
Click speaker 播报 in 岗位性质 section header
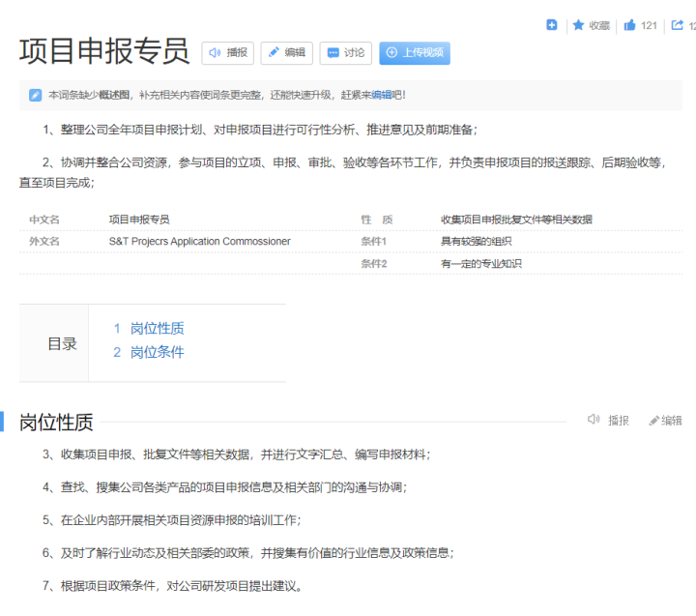pos(608,420)
